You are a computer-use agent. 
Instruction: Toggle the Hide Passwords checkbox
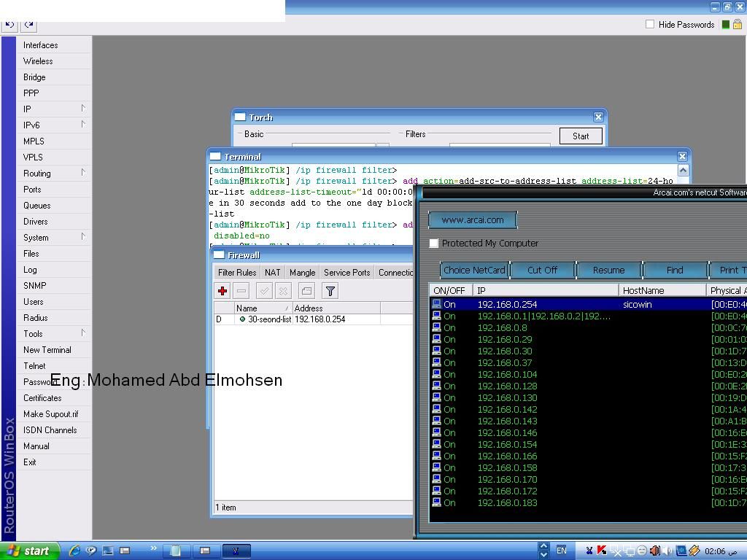(x=650, y=24)
